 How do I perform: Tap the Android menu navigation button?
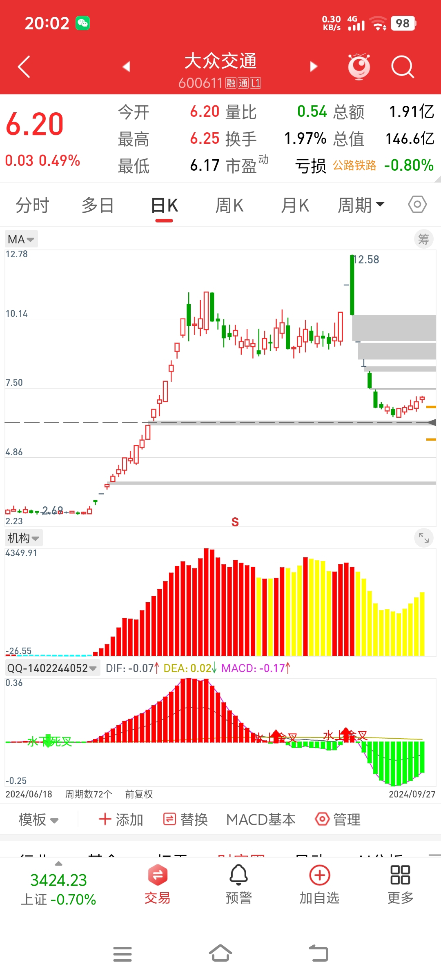(x=122, y=954)
